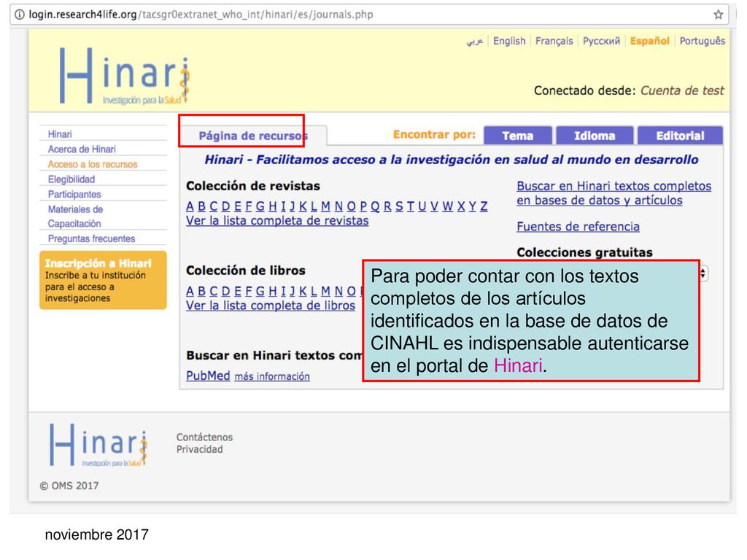Bookmark page with star icon
Image resolution: width=747 pixels, height=560 pixels.
(719, 15)
